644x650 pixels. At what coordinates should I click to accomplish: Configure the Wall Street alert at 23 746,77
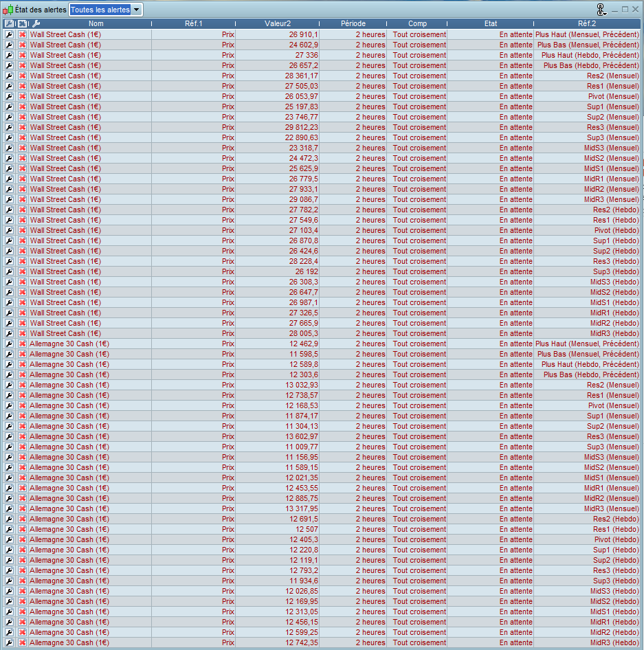tap(9, 117)
